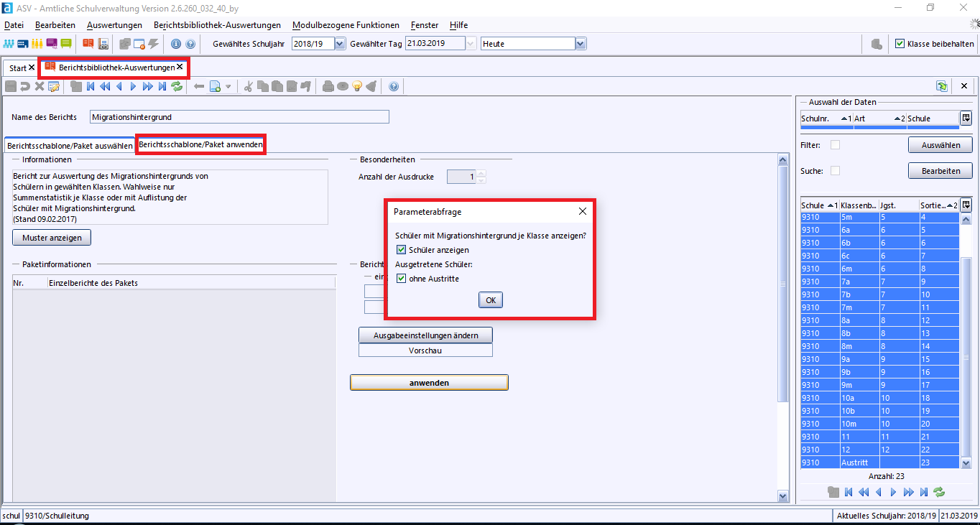The height and width of the screenshot is (525, 980).
Task: Open Gewähltes Schuljahr dropdown
Action: coord(341,44)
